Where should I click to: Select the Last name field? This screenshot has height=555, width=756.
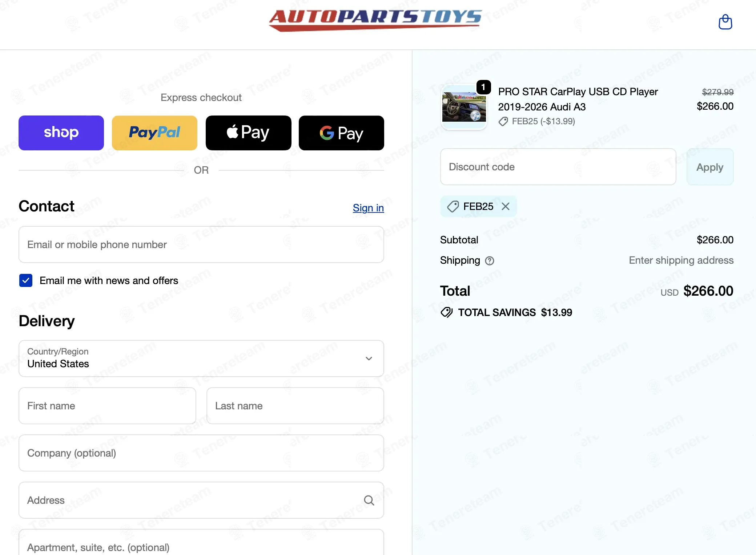tap(295, 406)
